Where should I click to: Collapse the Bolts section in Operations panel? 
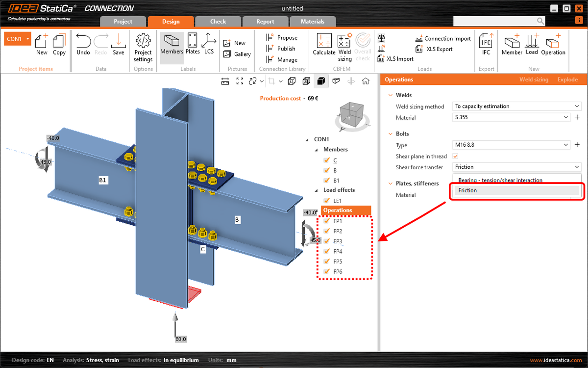click(x=391, y=133)
